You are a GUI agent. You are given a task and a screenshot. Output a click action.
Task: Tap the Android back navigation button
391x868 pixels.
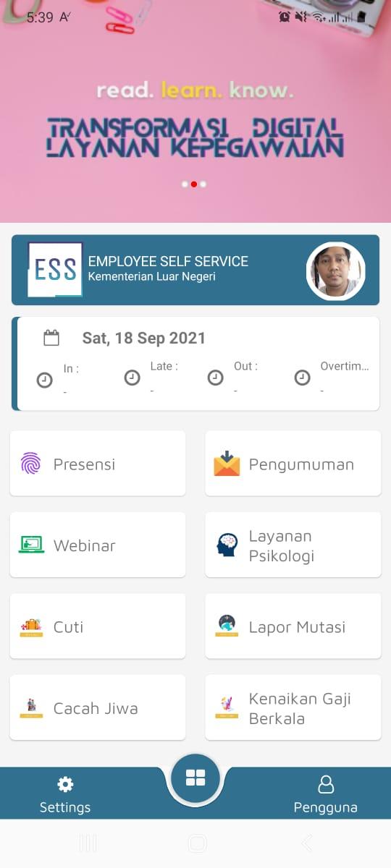click(306, 843)
